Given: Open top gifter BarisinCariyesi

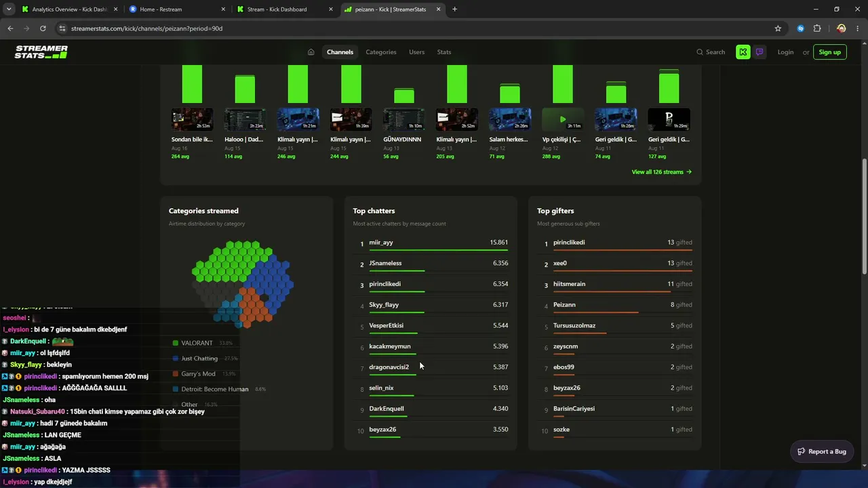Looking at the screenshot, I should click(574, 409).
